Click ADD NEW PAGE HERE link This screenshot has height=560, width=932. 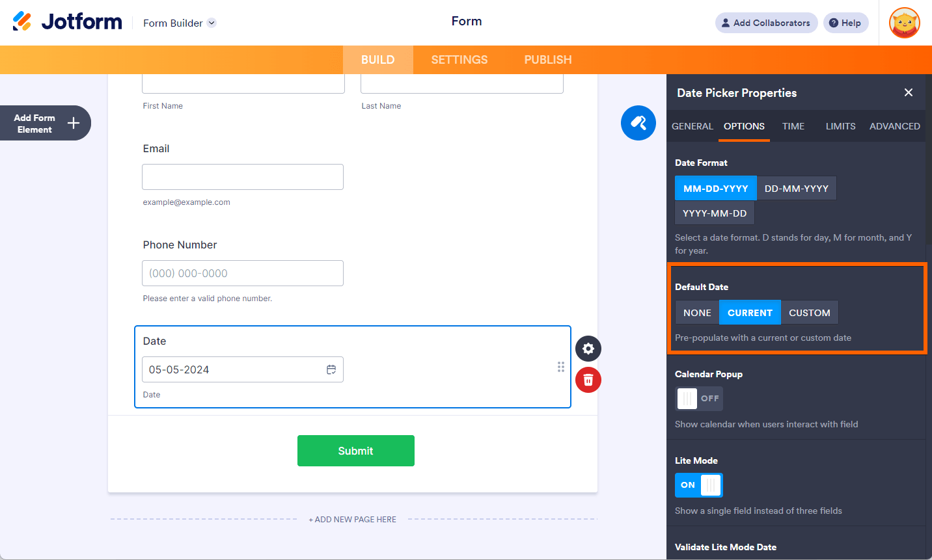point(353,520)
